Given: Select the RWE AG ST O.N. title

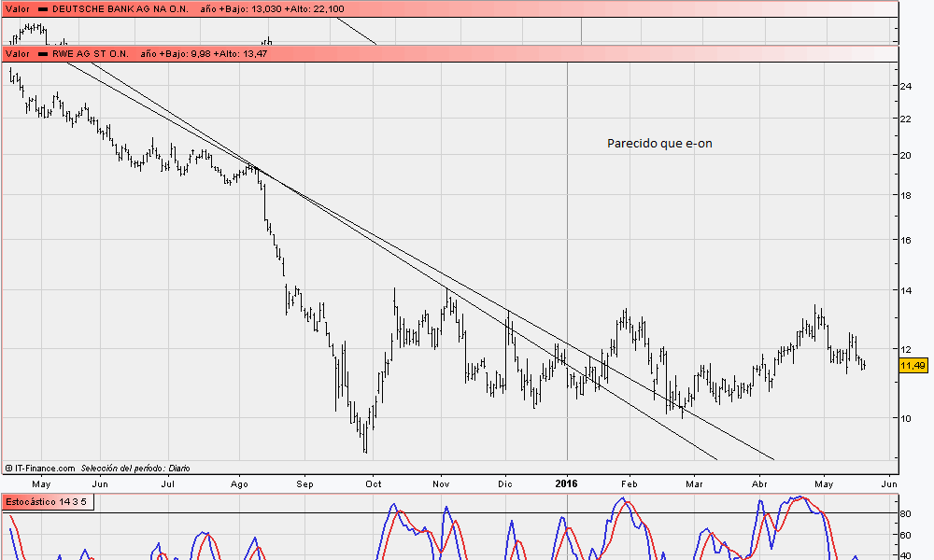Looking at the screenshot, I should 91,55.
